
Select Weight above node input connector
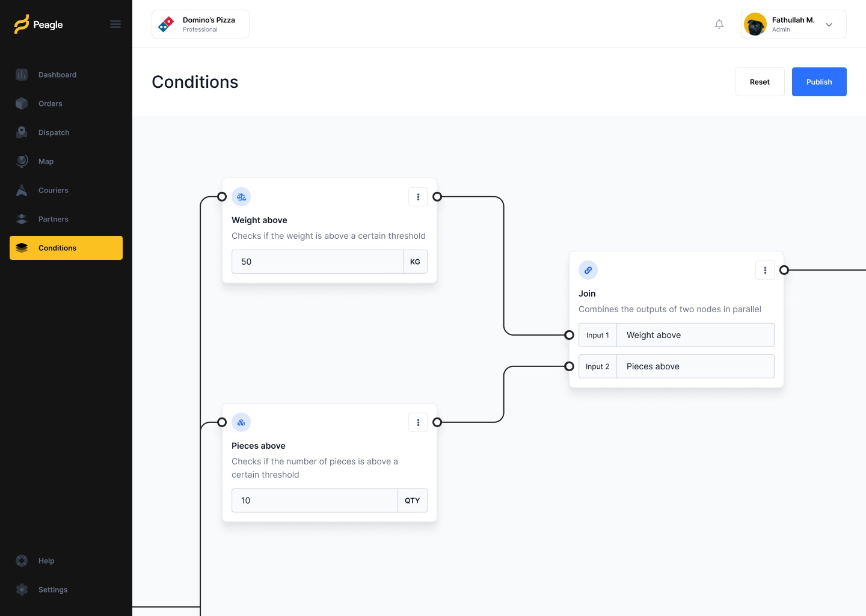point(222,197)
